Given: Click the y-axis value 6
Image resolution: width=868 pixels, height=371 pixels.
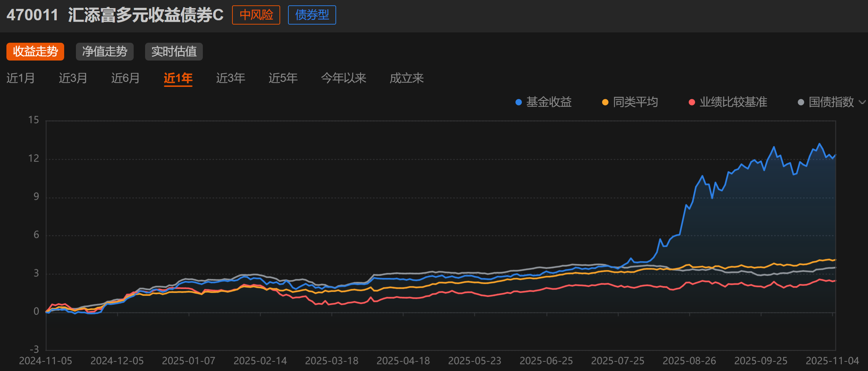Looking at the screenshot, I should [36, 235].
